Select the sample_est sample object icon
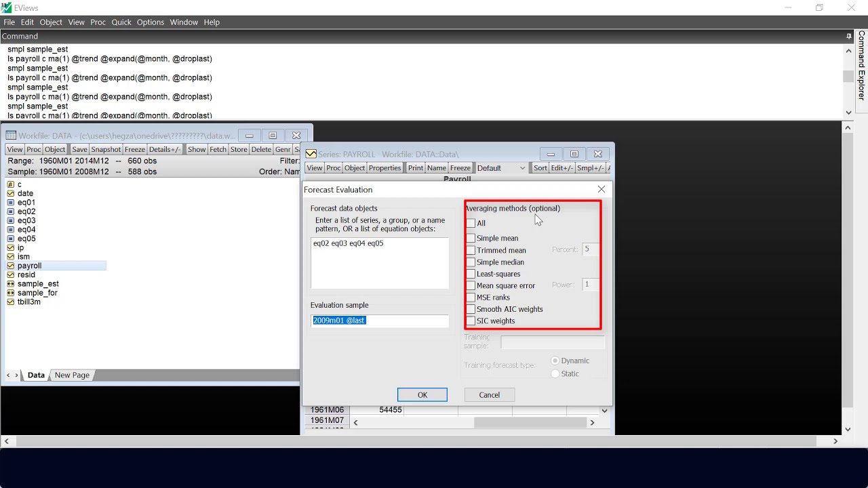 click(11, 284)
